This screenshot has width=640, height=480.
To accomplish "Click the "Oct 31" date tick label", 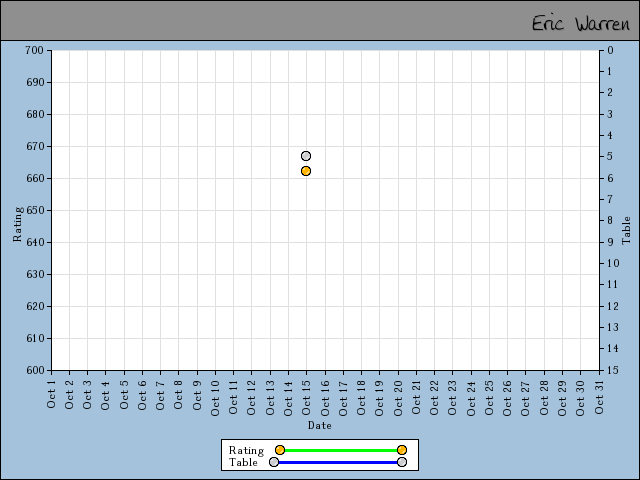I will point(599,394).
